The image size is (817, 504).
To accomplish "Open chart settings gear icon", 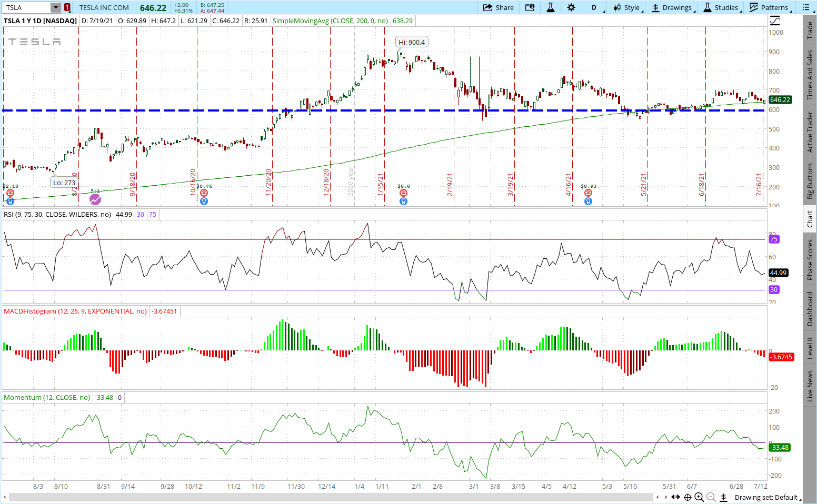I will pyautogui.click(x=571, y=7).
